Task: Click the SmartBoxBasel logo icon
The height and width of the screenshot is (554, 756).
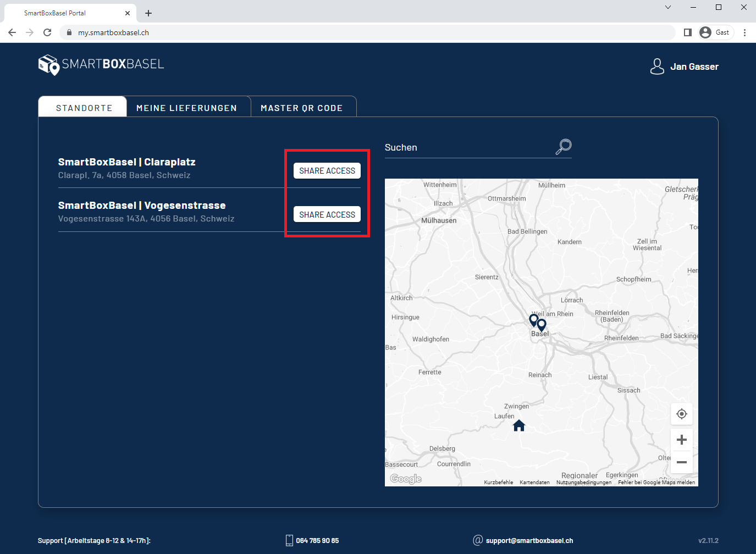Action: click(x=47, y=64)
